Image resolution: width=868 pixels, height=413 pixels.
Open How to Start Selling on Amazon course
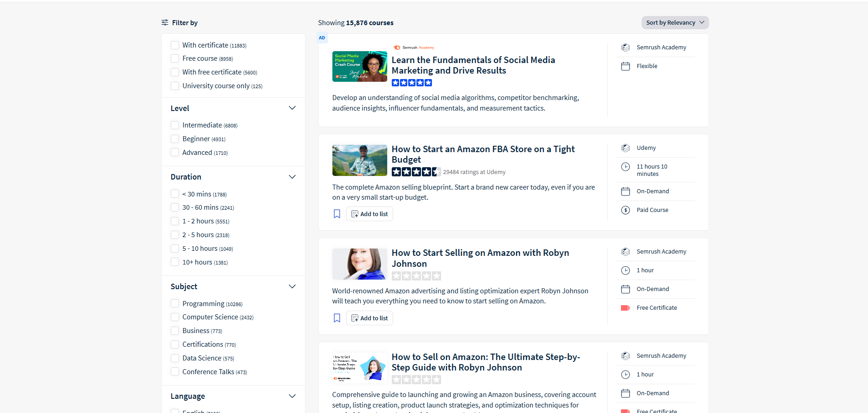(x=480, y=258)
